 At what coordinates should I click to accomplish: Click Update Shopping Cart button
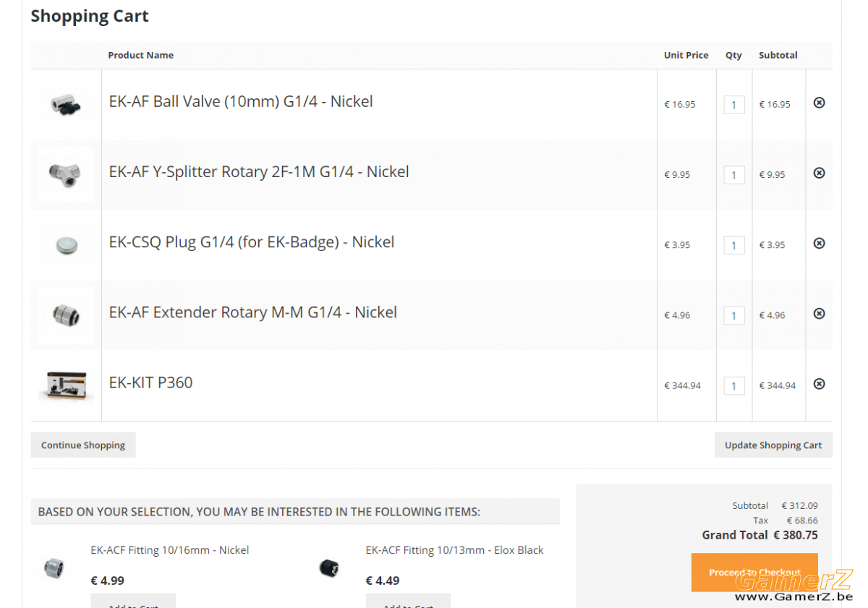(773, 445)
